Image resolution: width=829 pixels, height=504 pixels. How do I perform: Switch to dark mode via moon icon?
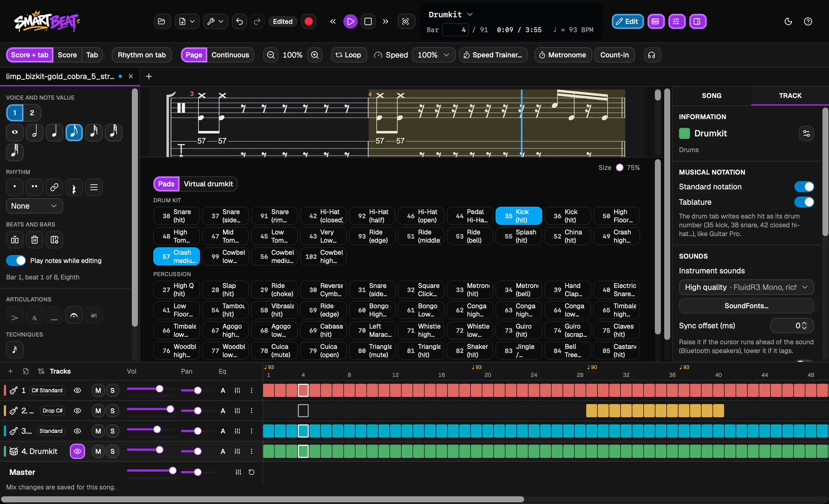click(788, 21)
